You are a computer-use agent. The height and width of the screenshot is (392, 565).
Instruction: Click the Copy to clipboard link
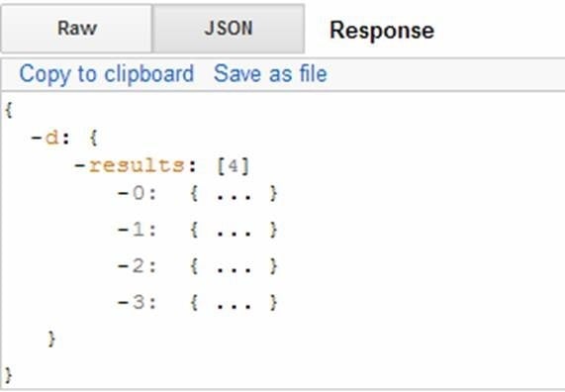[x=107, y=74]
